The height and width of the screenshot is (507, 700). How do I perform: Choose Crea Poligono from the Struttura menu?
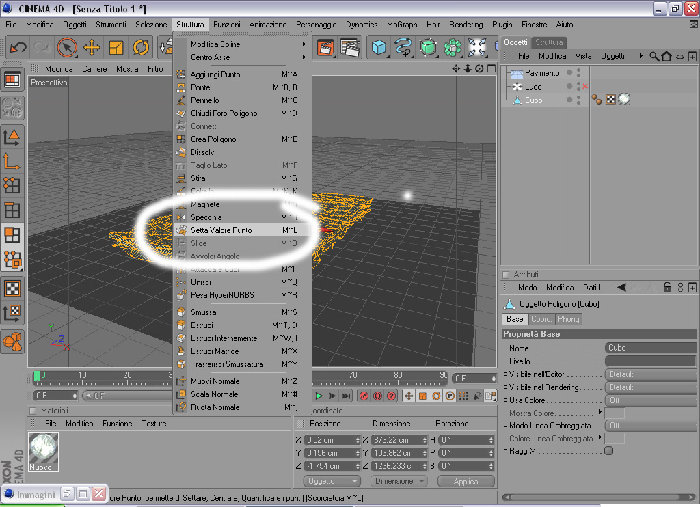point(242,139)
